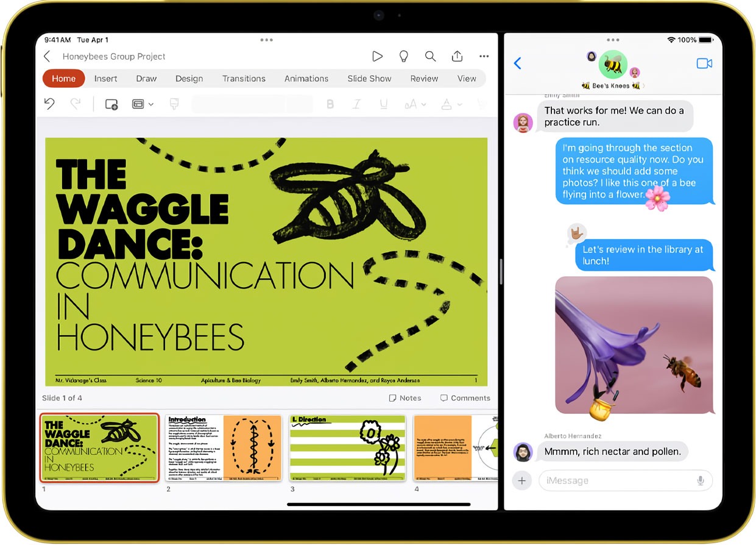Screen dimensions: 756x545
Task: Tap the lightbulb Tell Me icon
Action: coord(403,56)
